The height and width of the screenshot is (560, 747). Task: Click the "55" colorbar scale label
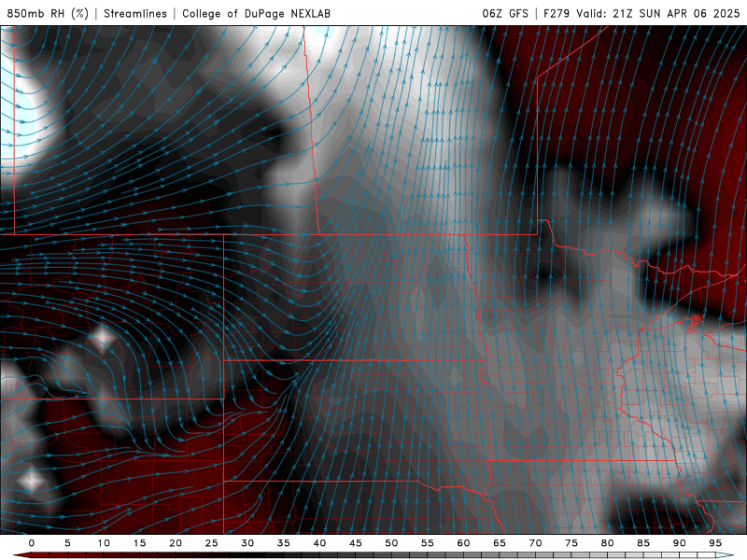428,543
